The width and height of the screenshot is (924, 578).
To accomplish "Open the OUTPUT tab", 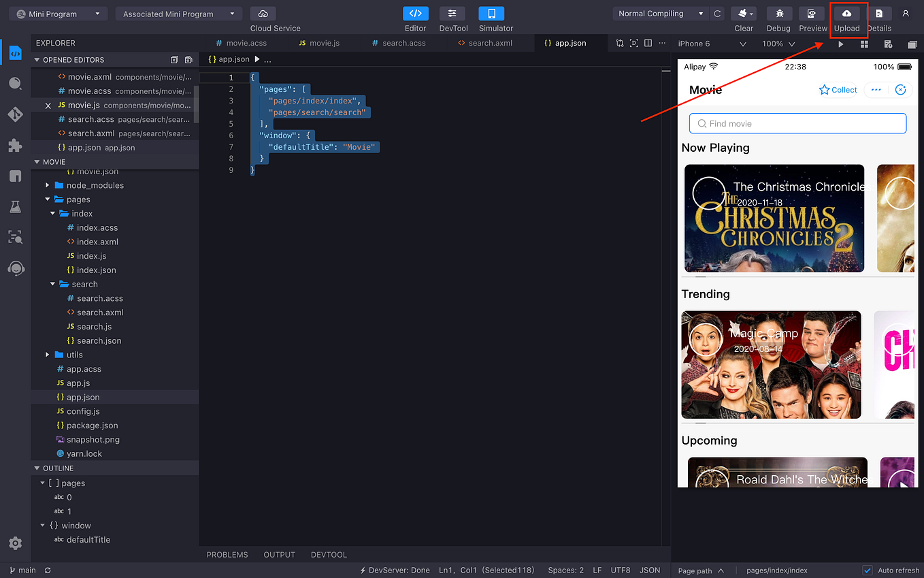I will pos(279,554).
